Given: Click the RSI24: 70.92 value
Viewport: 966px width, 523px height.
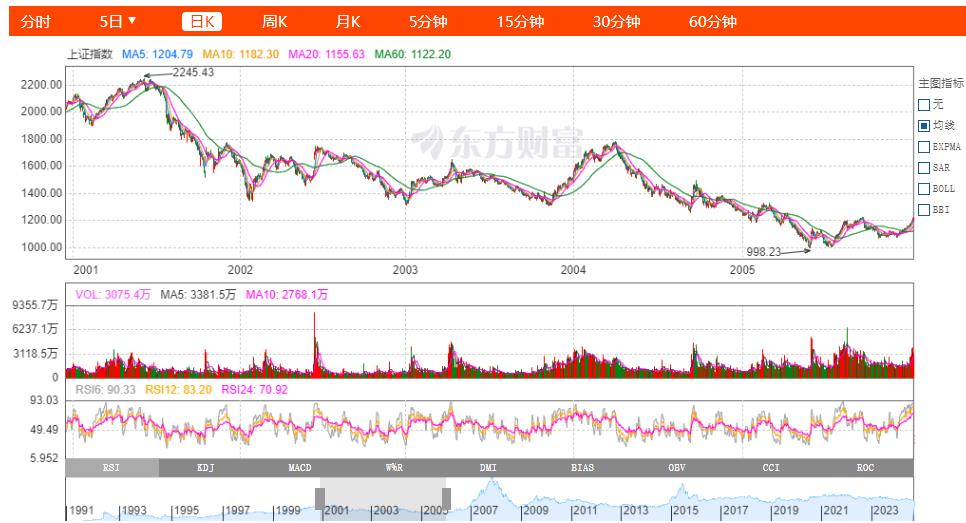Looking at the screenshot, I should click(254, 389).
